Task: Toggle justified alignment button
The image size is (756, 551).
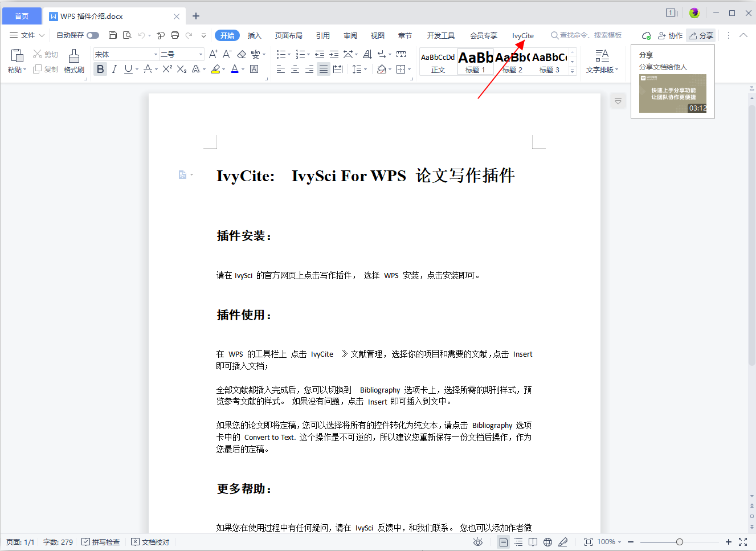Action: click(x=324, y=69)
